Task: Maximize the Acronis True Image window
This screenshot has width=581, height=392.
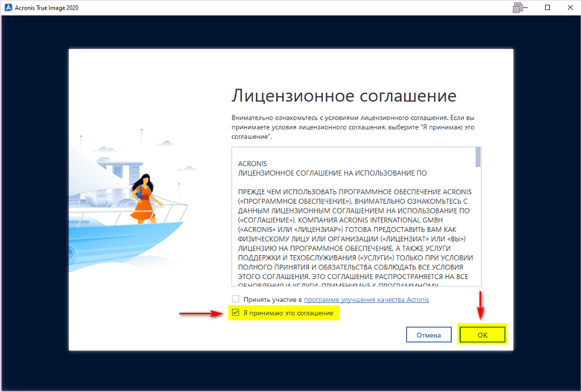Action: (548, 7)
